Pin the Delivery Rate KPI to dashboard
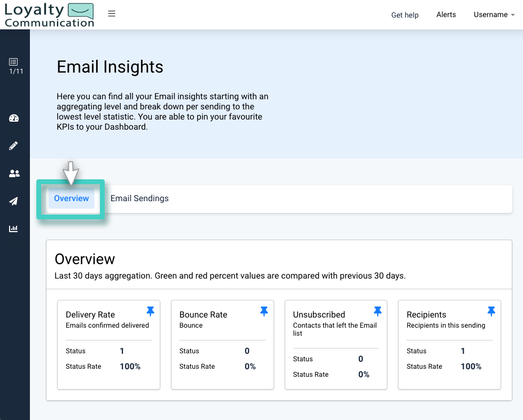 [x=150, y=311]
